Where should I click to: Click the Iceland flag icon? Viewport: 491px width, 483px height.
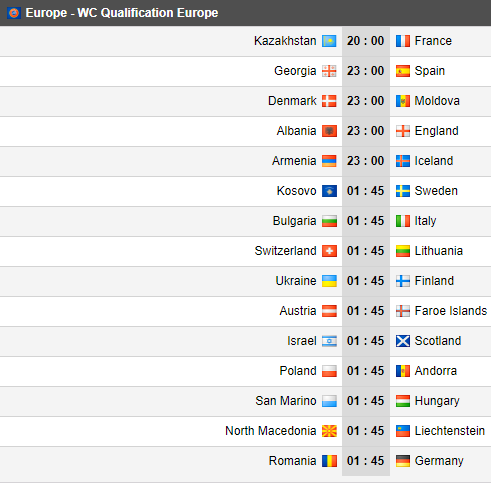pos(403,161)
